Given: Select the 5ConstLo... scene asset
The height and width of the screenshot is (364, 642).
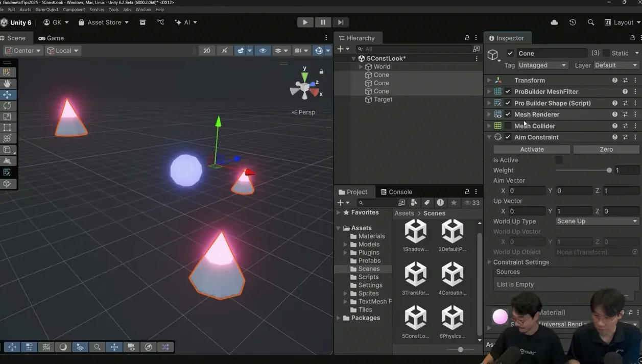Looking at the screenshot, I should 415,322.
